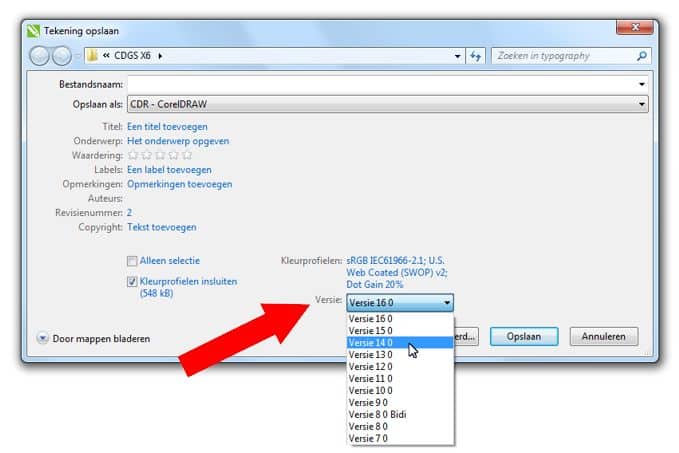
Task: Close the Tekening opslaan dialog
Action: (x=636, y=28)
